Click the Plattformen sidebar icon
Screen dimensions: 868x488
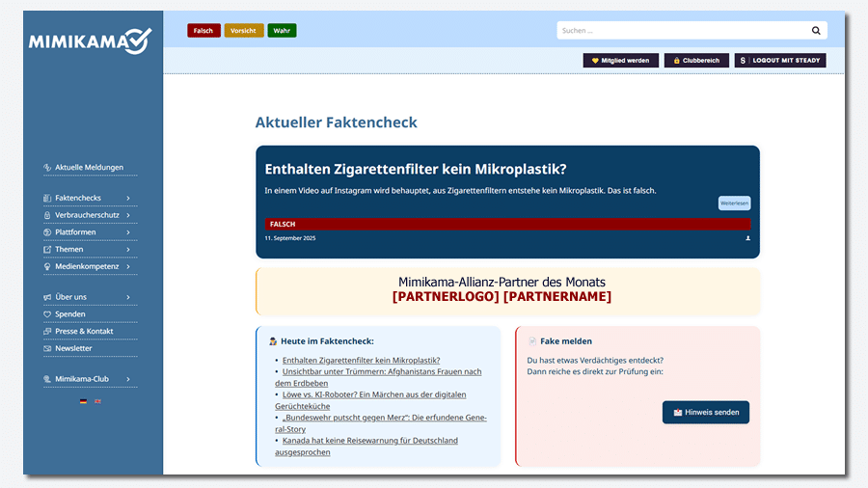tap(47, 231)
